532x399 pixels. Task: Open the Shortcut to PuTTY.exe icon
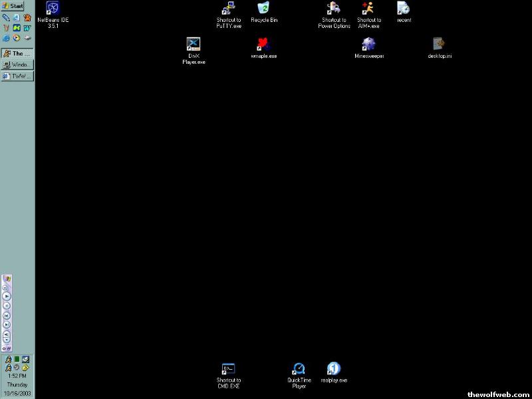point(229,9)
